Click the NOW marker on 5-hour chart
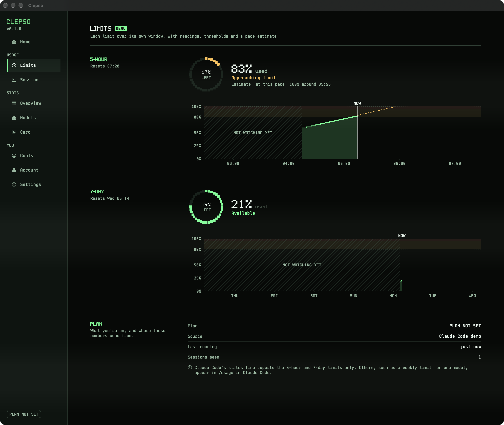The width and height of the screenshot is (504, 425). [x=357, y=103]
